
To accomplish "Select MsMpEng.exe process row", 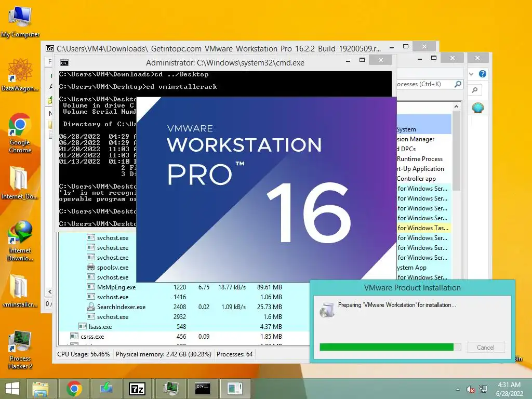I will 184,287.
